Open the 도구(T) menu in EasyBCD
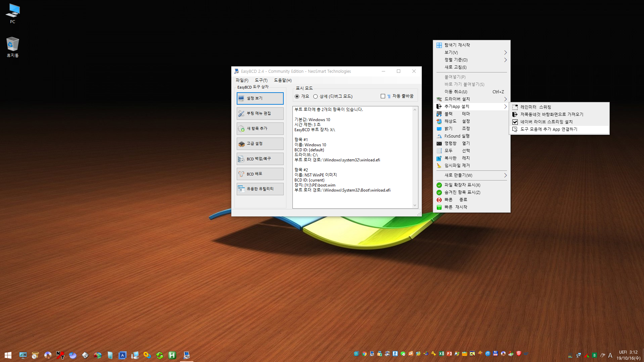The height and width of the screenshot is (362, 644). click(261, 80)
